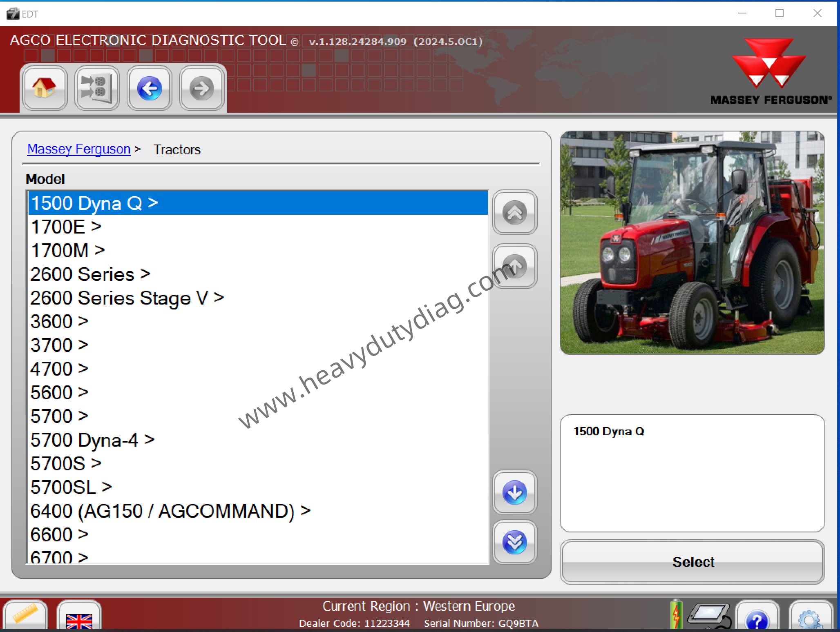Close the EDT window
This screenshot has height=632, width=840.
click(817, 13)
